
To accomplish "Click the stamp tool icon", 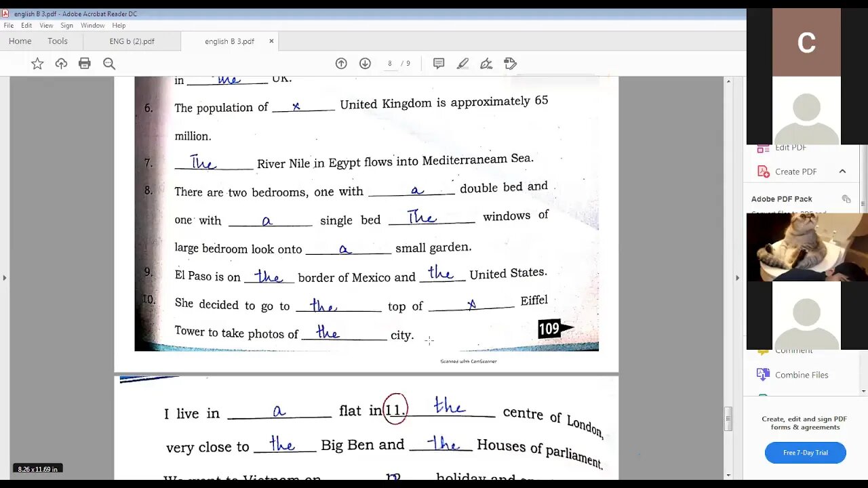I will (x=511, y=64).
